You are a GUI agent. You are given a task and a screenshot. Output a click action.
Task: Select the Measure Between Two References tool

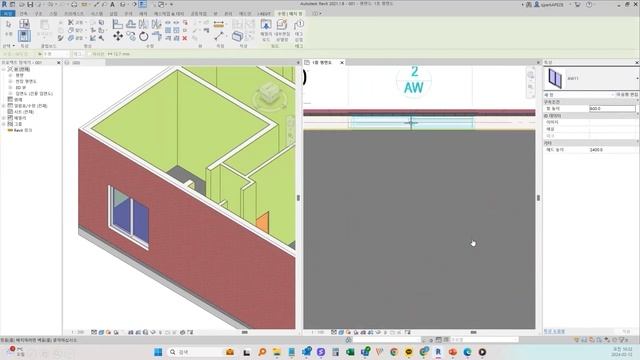pyautogui.click(x=219, y=36)
